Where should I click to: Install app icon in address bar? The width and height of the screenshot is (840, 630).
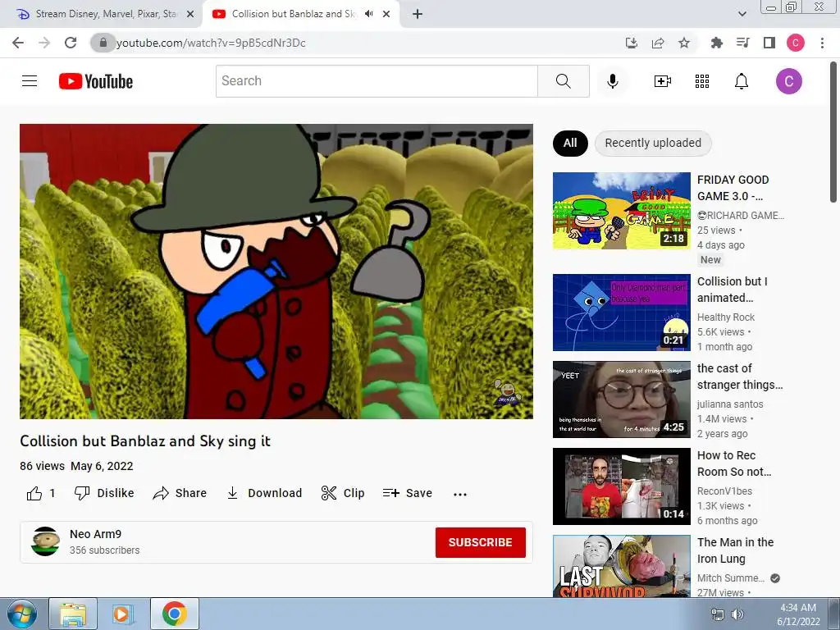[632, 43]
